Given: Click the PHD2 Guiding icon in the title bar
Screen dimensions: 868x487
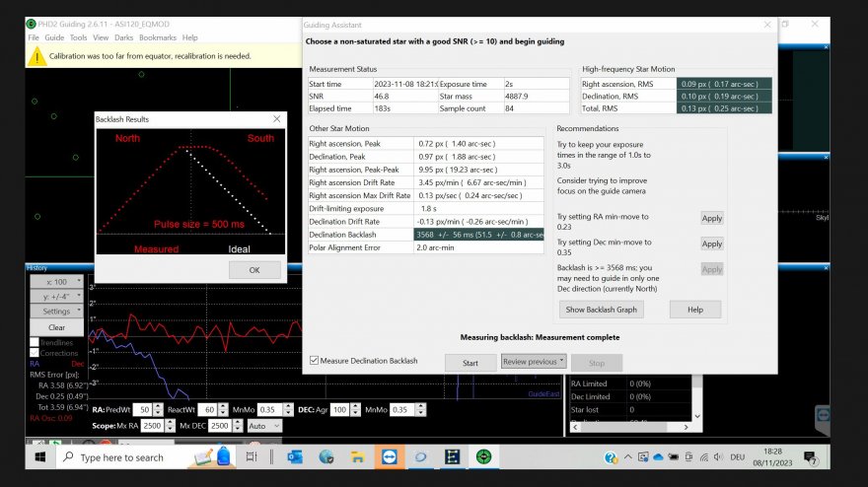Looking at the screenshot, I should pos(31,24).
